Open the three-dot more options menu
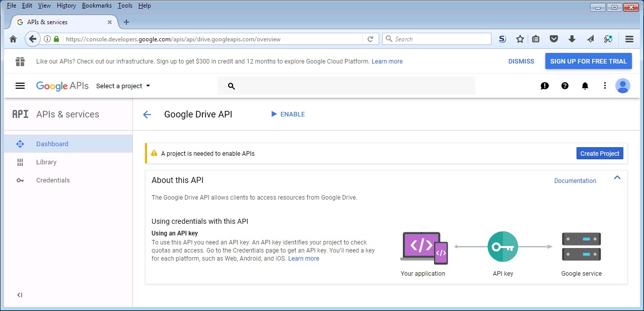The image size is (644, 311). (605, 86)
